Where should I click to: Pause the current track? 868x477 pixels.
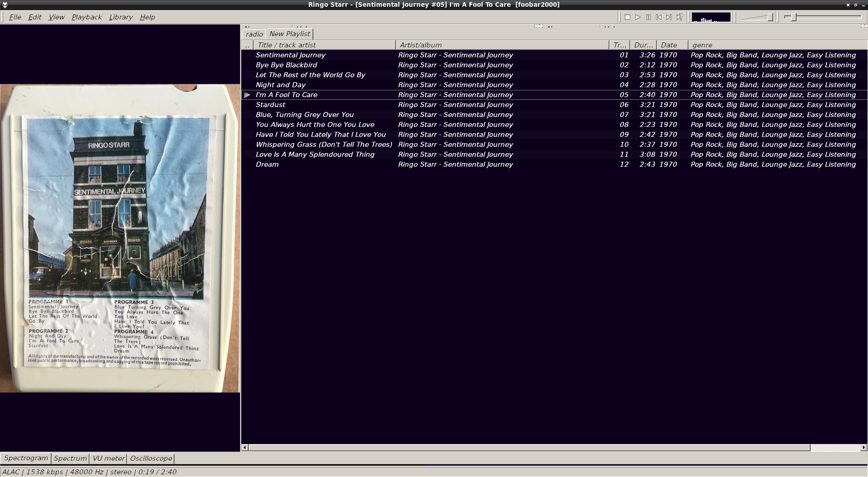point(648,17)
